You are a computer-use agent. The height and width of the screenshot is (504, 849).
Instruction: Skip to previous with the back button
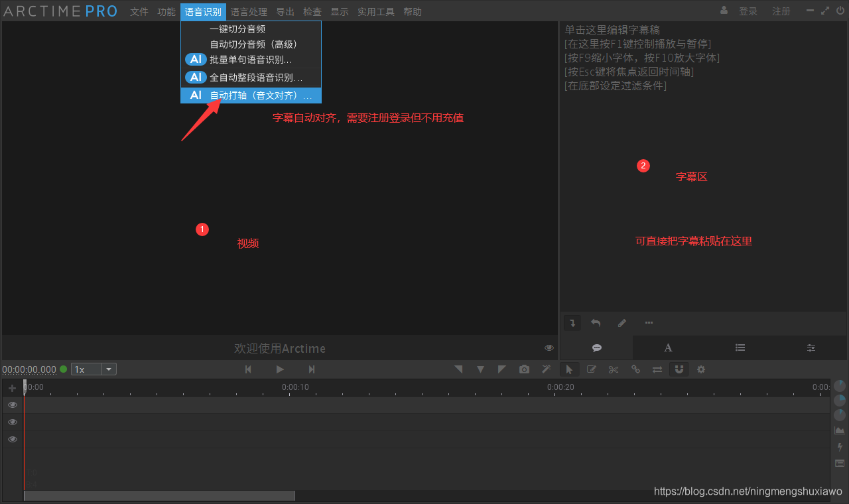click(248, 369)
